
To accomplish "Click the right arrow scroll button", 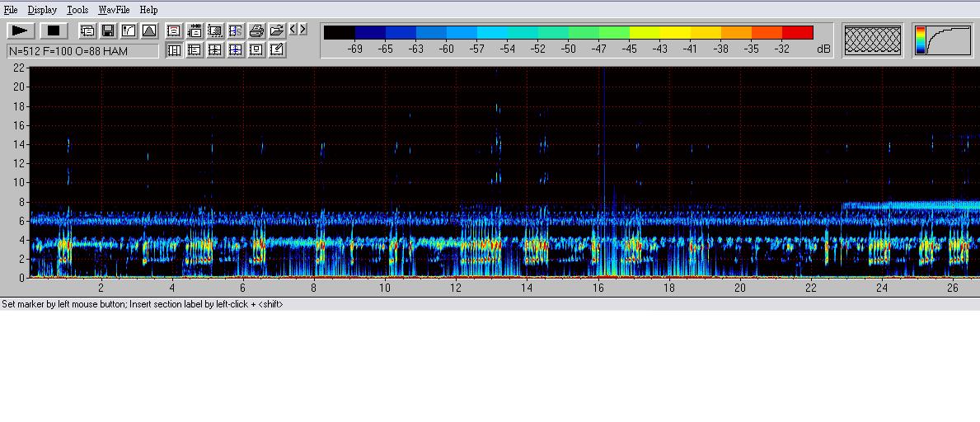I will [x=302, y=30].
